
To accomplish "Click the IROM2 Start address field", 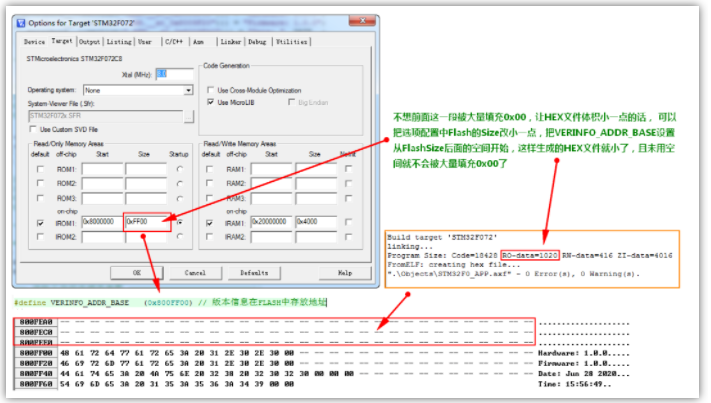I will pos(102,237).
